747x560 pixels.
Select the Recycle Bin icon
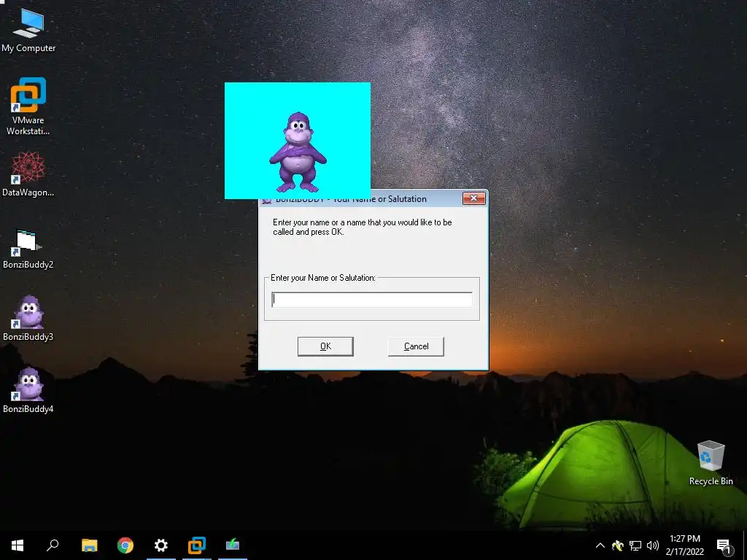(711, 463)
